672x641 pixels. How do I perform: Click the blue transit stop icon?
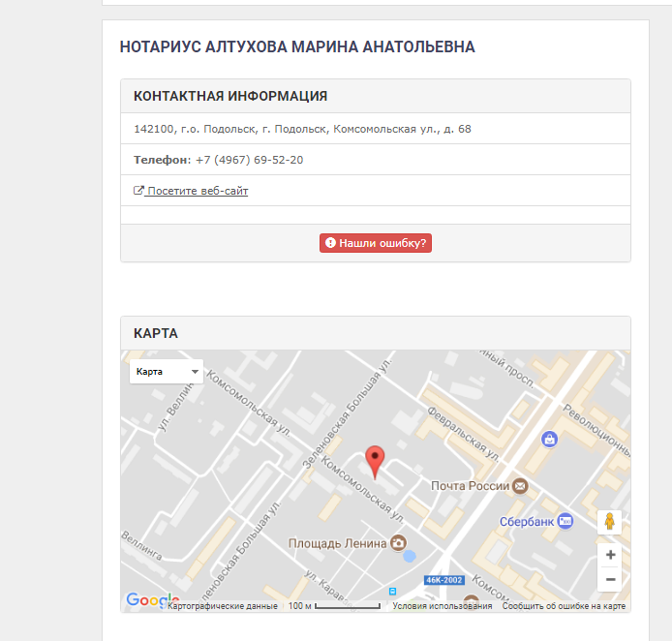coord(392,591)
